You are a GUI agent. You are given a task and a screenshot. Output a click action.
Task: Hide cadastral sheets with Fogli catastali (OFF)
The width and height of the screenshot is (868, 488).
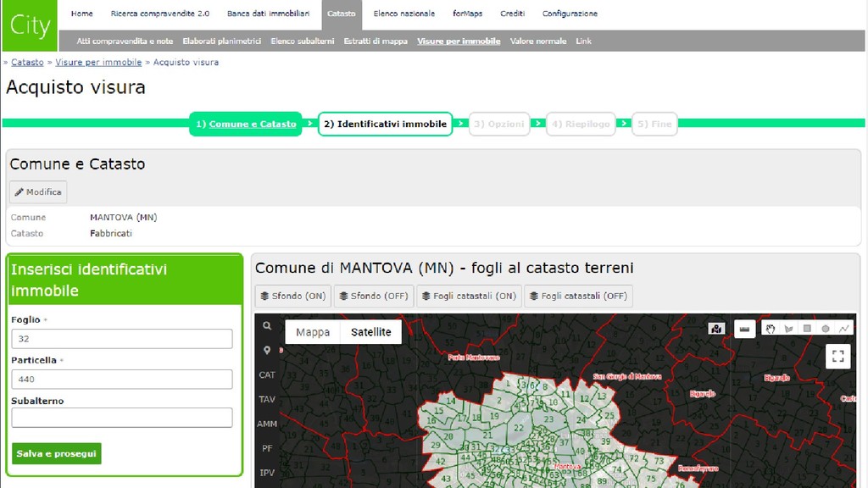coord(578,297)
